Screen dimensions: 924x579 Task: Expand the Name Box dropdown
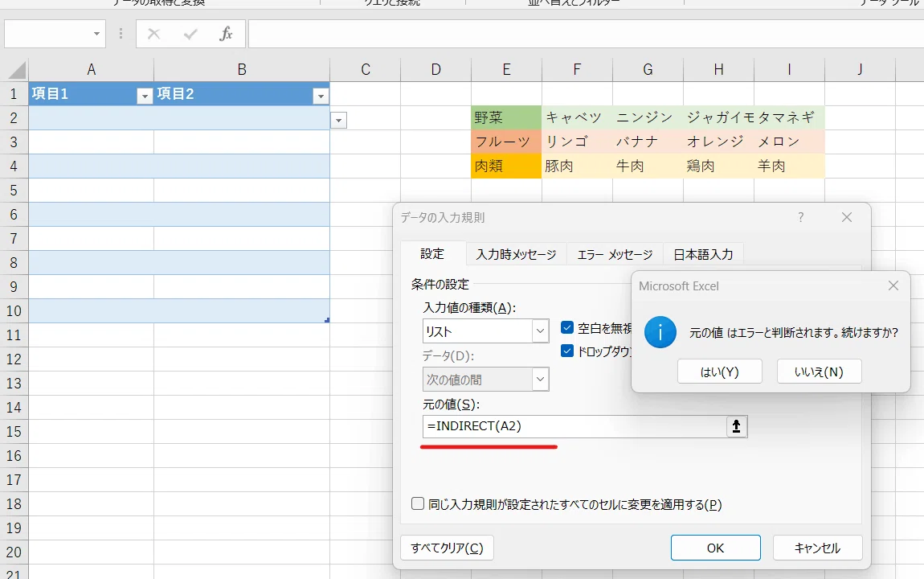pyautogui.click(x=96, y=35)
